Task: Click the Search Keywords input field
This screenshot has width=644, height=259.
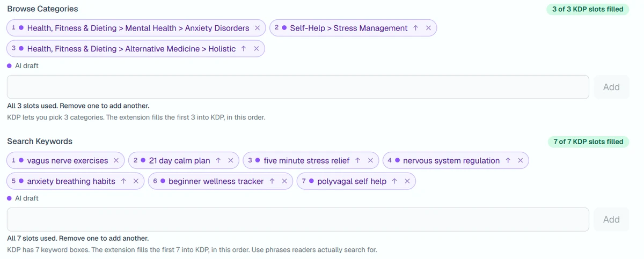Action: tap(298, 219)
